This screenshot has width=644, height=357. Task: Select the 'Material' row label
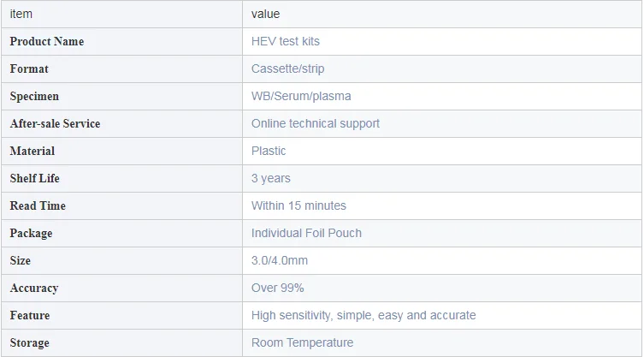[x=32, y=151]
